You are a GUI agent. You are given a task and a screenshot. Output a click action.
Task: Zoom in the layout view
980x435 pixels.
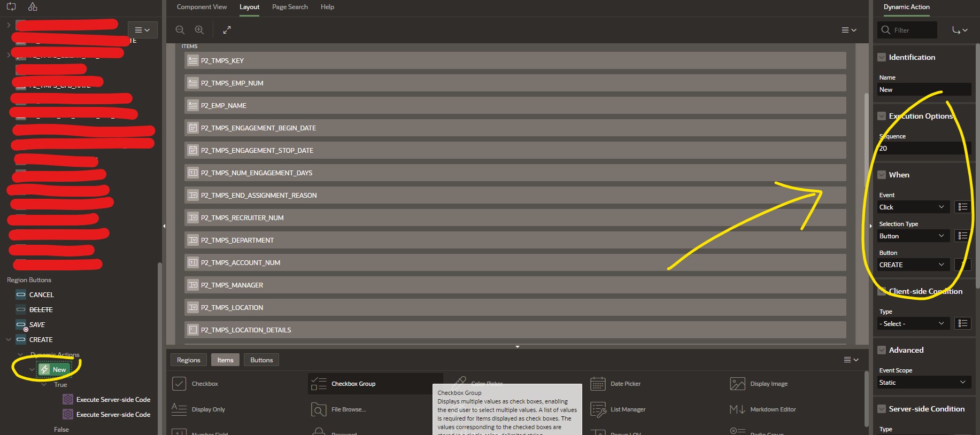[x=199, y=30]
